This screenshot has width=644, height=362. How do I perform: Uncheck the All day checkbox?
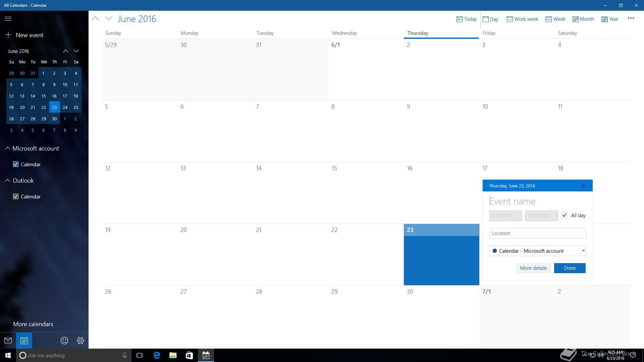coord(565,216)
